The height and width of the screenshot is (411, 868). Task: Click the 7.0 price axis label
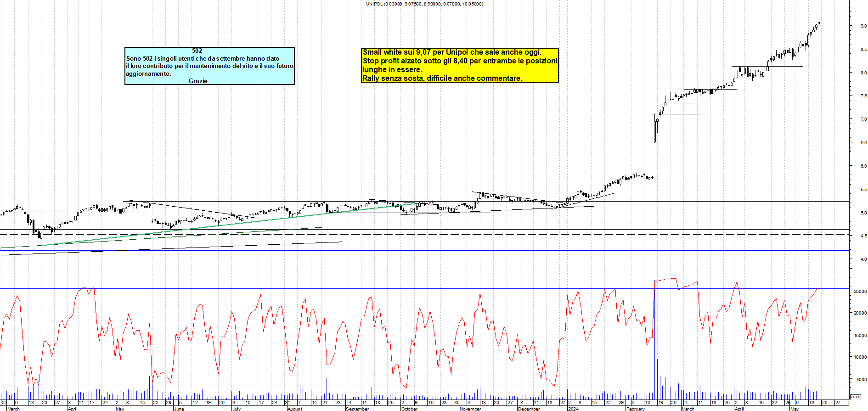(863, 119)
